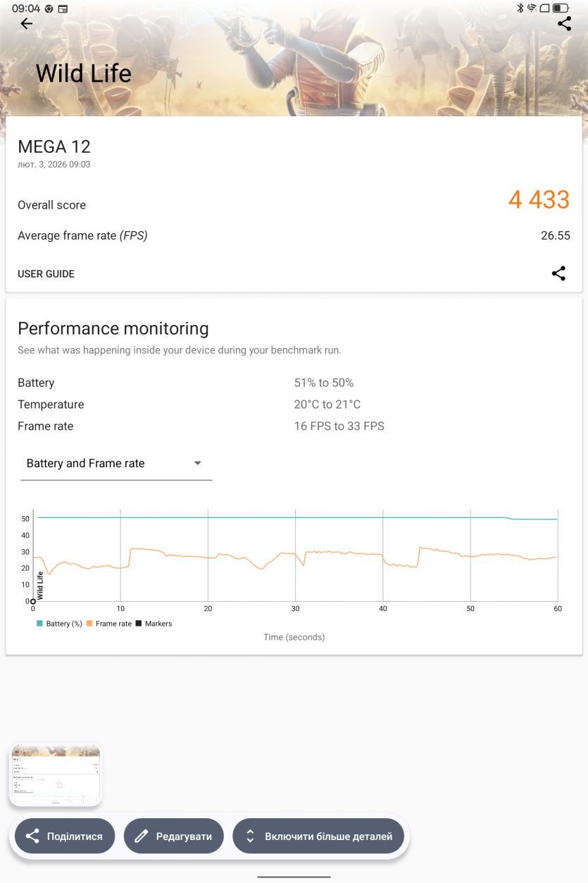Tap the Bluetooth status icon
The height and width of the screenshot is (883, 588).
coord(520,8)
